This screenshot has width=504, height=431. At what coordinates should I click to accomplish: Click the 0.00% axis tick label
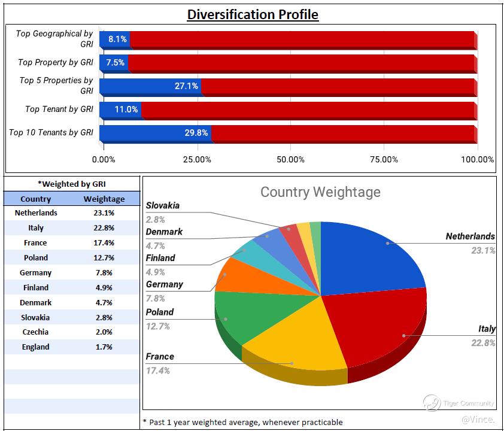click(x=104, y=159)
